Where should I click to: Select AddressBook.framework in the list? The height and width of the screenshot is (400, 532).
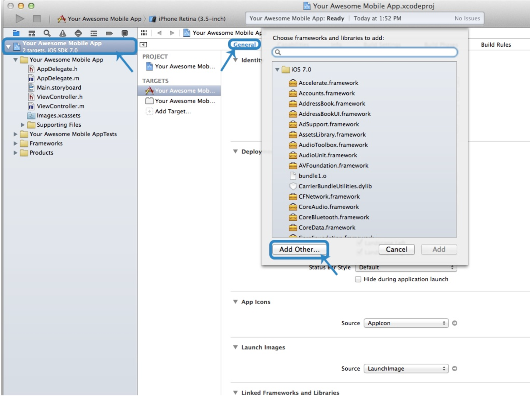pyautogui.click(x=332, y=103)
